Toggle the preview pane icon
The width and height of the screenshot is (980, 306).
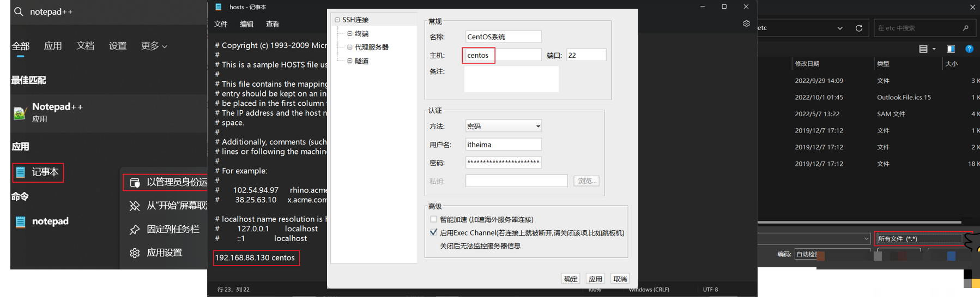951,49
